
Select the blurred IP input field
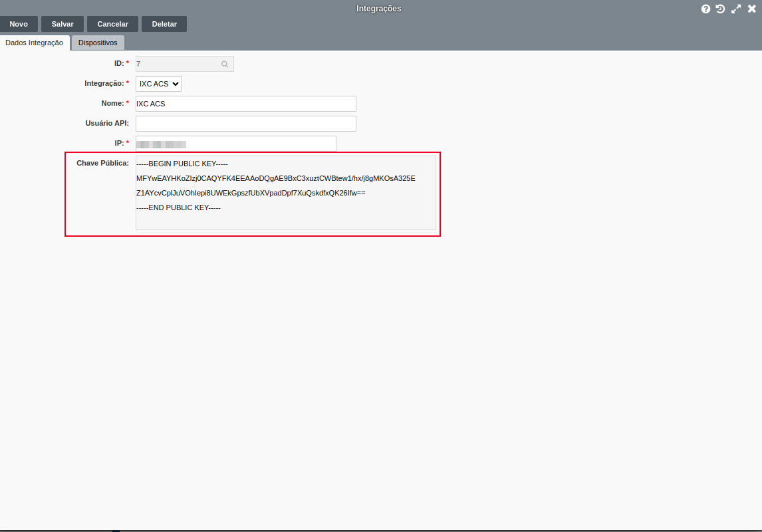click(x=235, y=144)
